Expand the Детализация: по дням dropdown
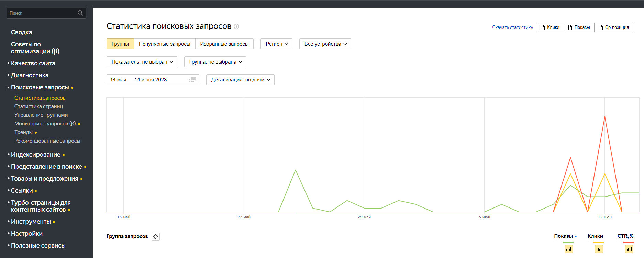 point(240,80)
